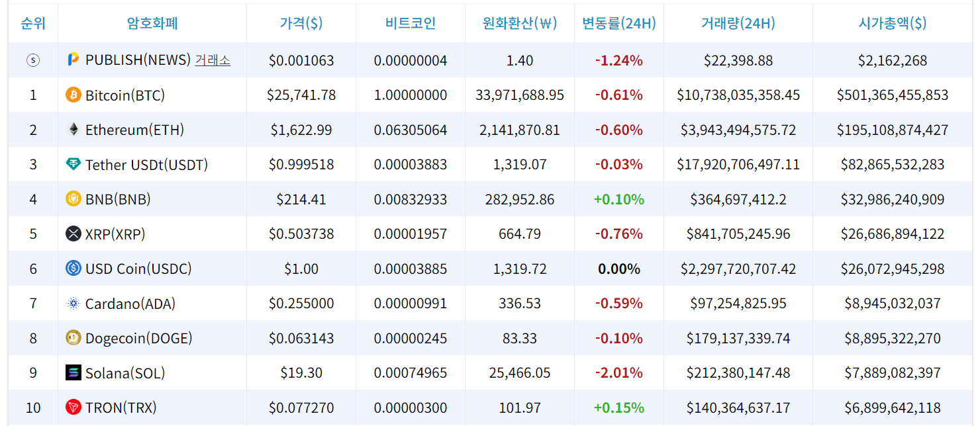Sort by the 시가총액($) column header
The image size is (980, 426).
point(893,23)
